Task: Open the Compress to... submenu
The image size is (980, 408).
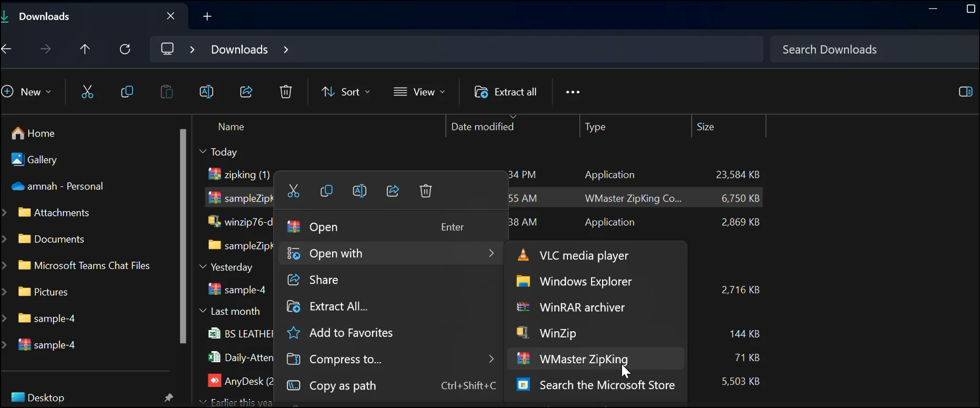Action: [391, 360]
